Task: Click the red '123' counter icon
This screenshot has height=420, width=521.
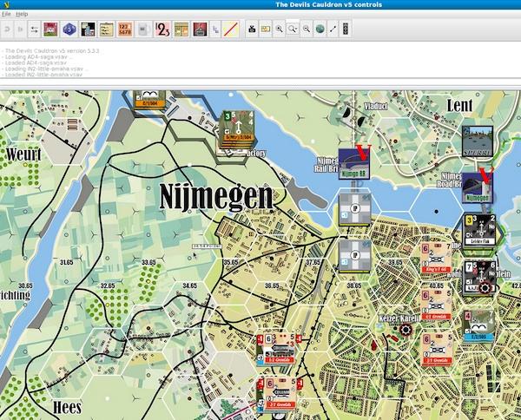Action: coord(162,29)
